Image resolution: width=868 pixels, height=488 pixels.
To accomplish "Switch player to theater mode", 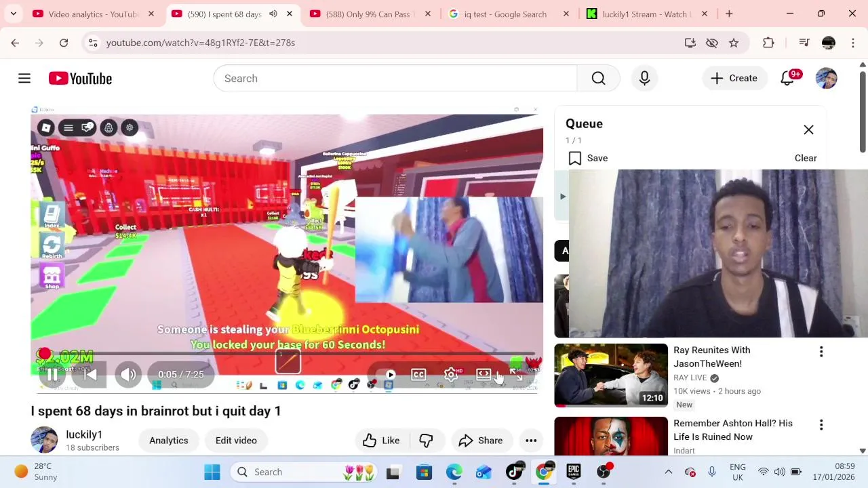I will coord(484,374).
